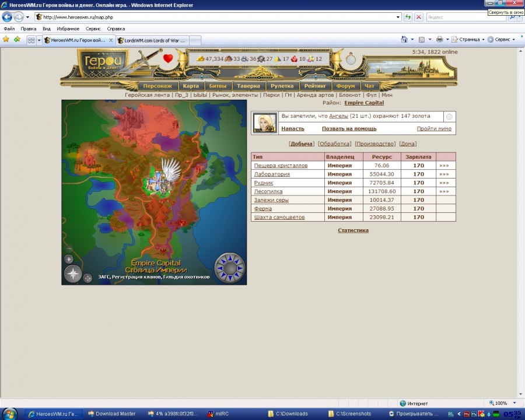Click the gems resource icon near 12

pos(311,59)
